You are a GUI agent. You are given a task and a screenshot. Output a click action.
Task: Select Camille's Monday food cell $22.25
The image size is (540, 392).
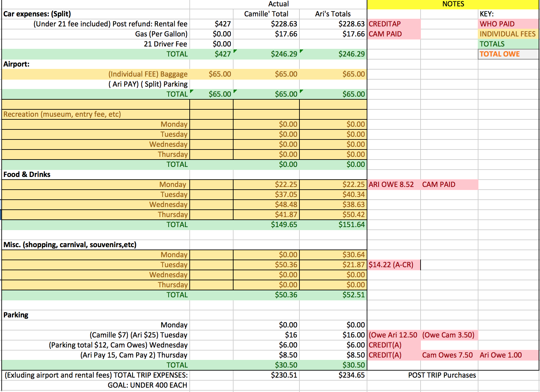pyautogui.click(x=266, y=185)
